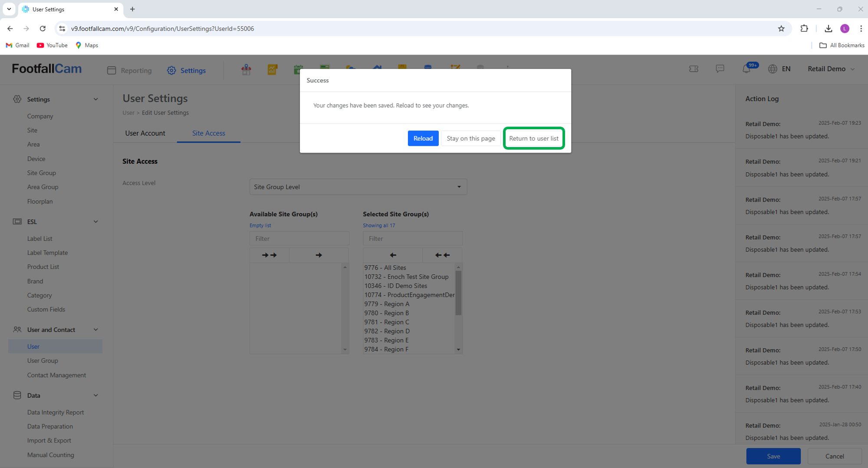Bookmark this page with star icon
Viewport: 868px width, 468px height.
pyautogui.click(x=781, y=29)
